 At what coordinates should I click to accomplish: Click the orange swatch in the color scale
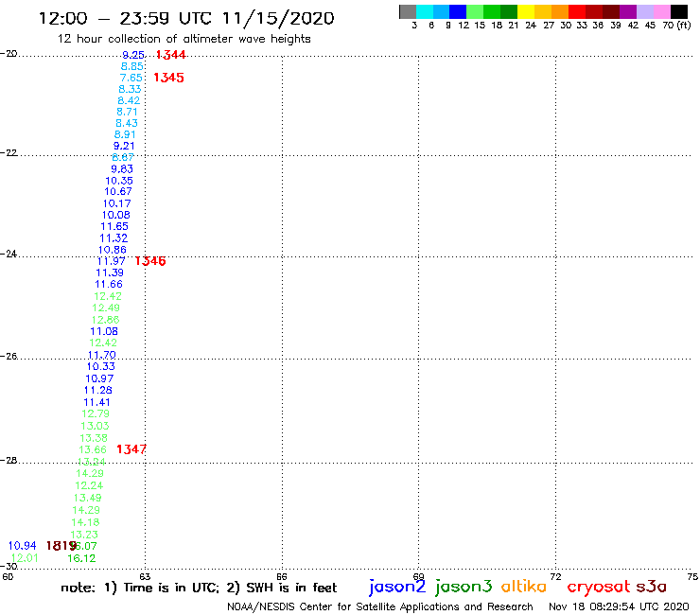(560, 11)
